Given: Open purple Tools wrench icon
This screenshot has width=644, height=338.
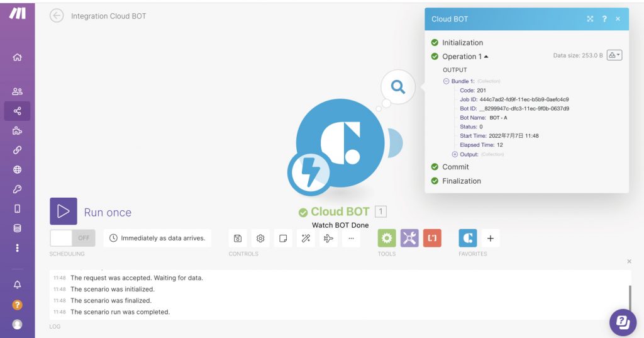Looking at the screenshot, I should pos(409,238).
